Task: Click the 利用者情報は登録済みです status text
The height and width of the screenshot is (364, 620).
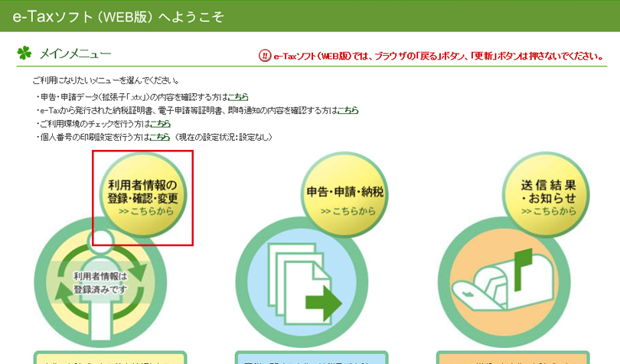Action: click(x=100, y=283)
